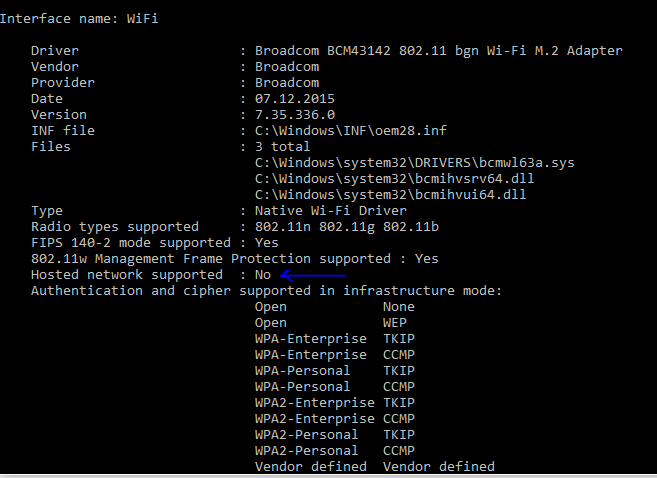
Task: Click the Native Wi-Fi Driver type text
Action: point(331,211)
